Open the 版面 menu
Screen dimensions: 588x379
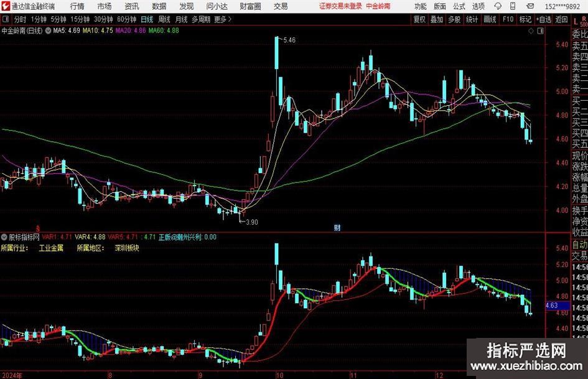440,6
